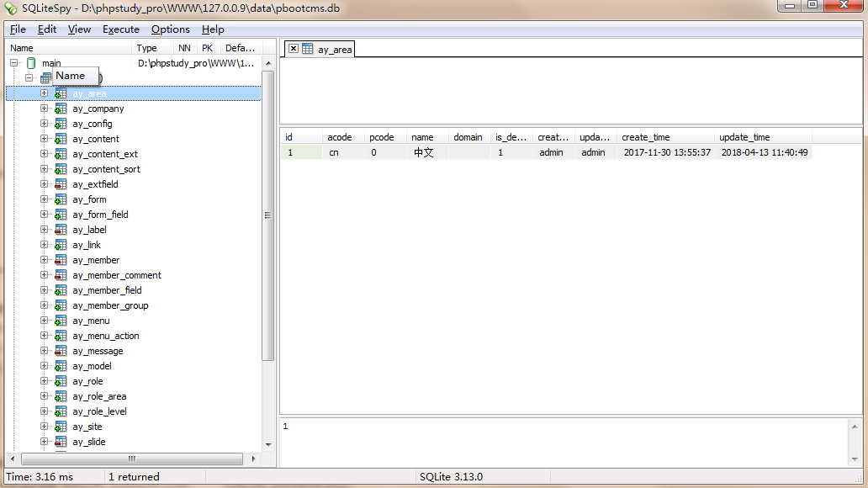Click the ay_label table icon
The width and height of the screenshot is (868, 488).
[x=61, y=230]
